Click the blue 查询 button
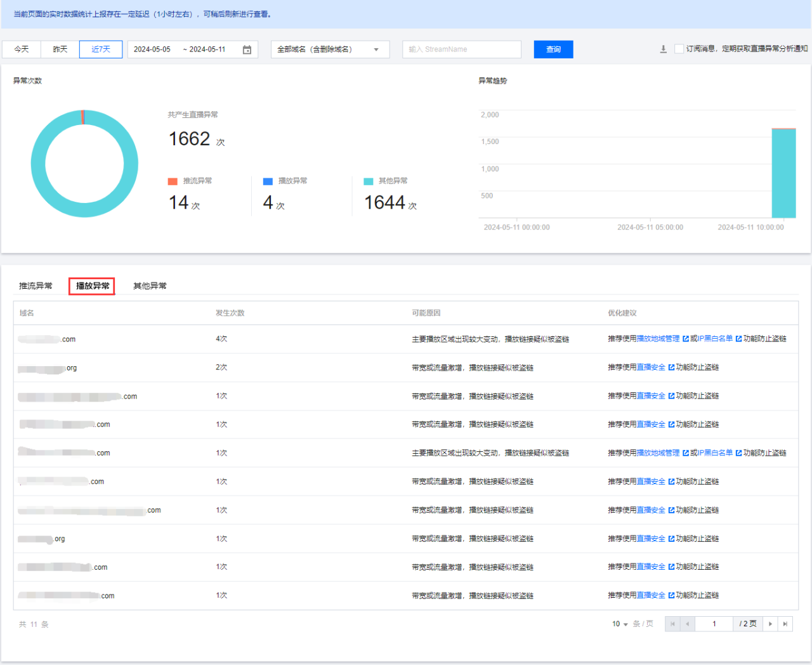This screenshot has width=812, height=665. tap(554, 49)
